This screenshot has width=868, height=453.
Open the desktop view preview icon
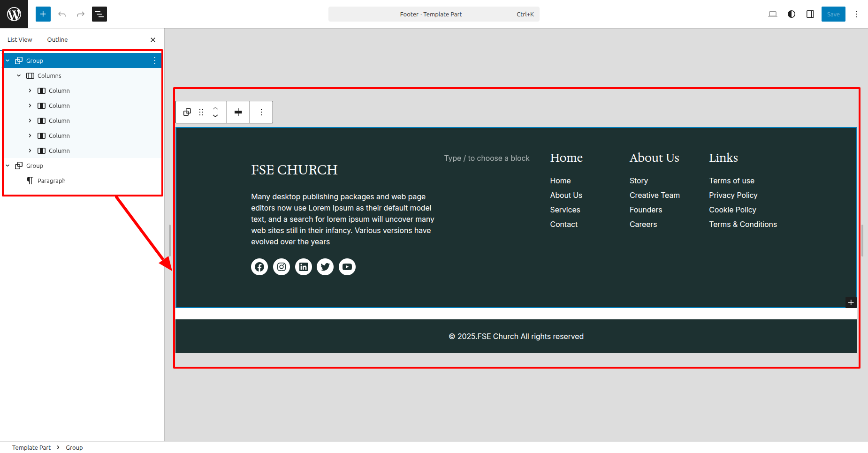[x=773, y=14]
